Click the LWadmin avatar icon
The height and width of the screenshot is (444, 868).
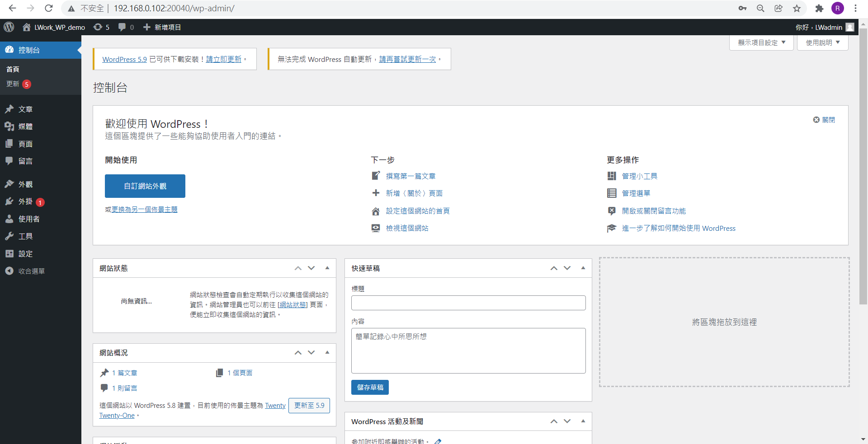(x=850, y=27)
